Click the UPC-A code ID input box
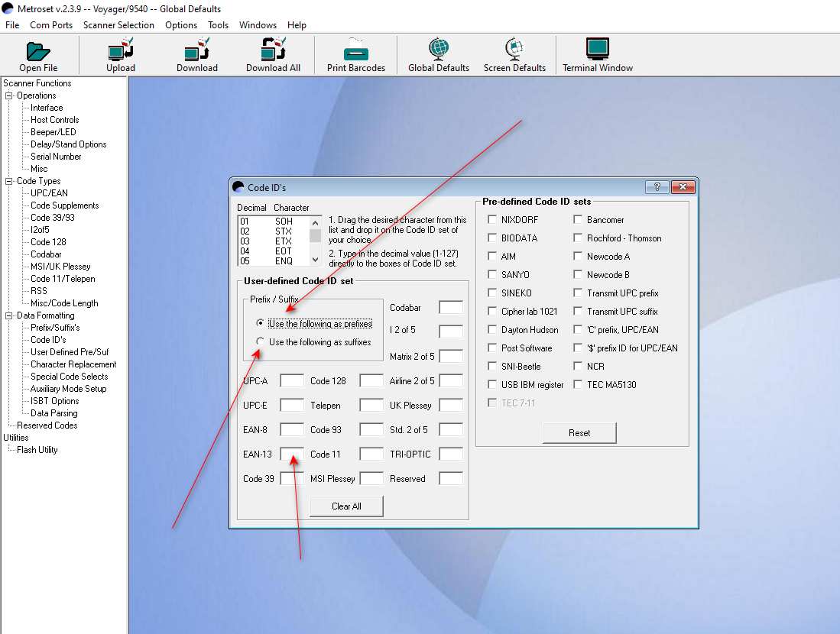The height and width of the screenshot is (634, 840). click(x=292, y=380)
